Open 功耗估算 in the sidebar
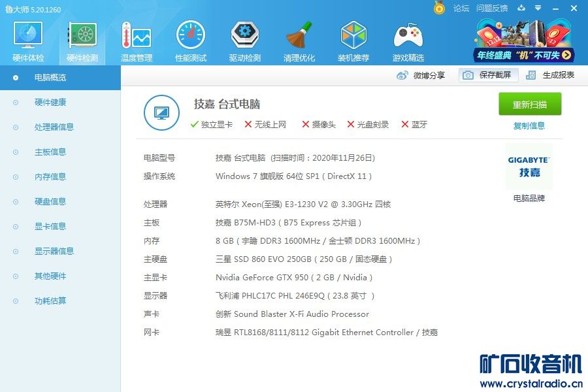588x392 pixels. (x=50, y=301)
